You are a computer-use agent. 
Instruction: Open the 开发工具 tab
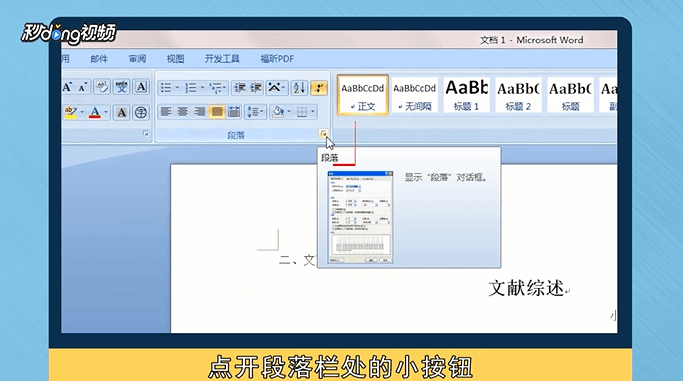click(x=222, y=59)
